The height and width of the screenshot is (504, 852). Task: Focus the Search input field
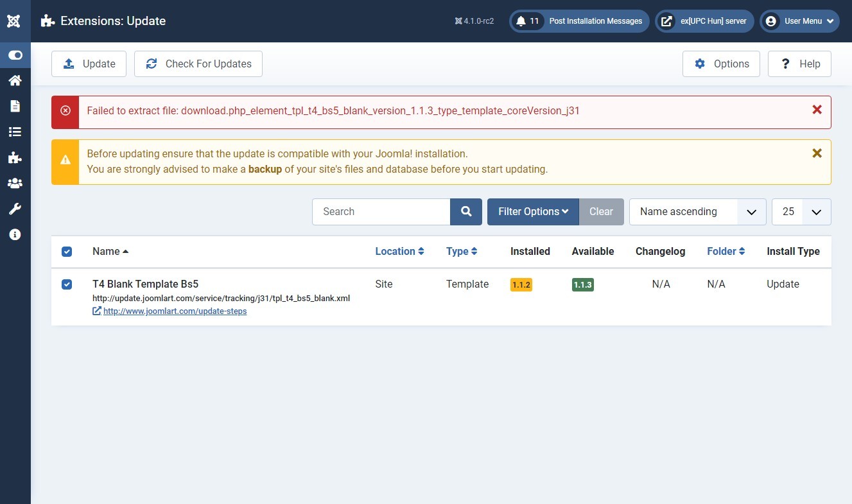pos(381,212)
